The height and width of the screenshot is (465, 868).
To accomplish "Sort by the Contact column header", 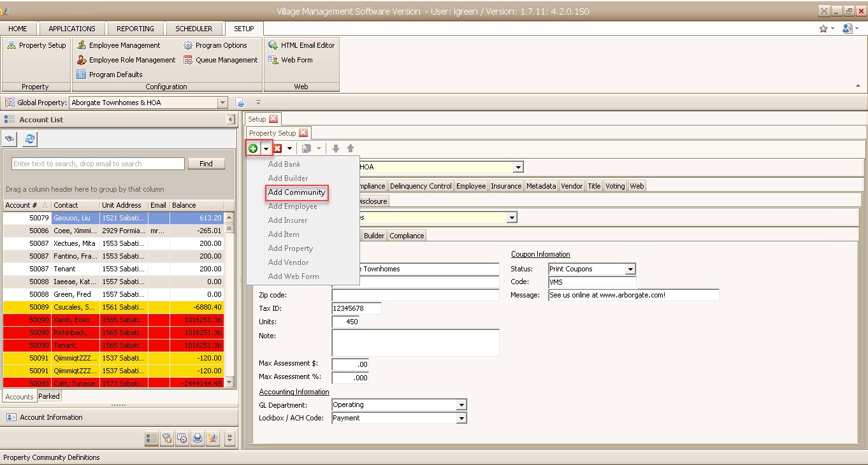I will point(75,205).
